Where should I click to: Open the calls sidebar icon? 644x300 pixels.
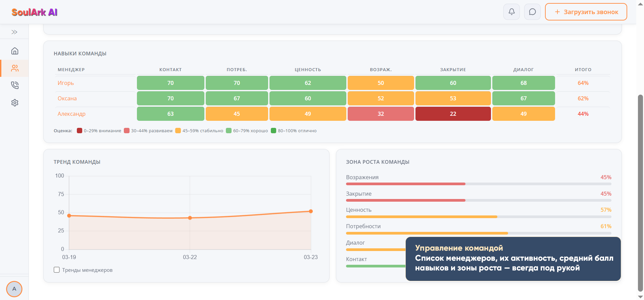tap(14, 85)
